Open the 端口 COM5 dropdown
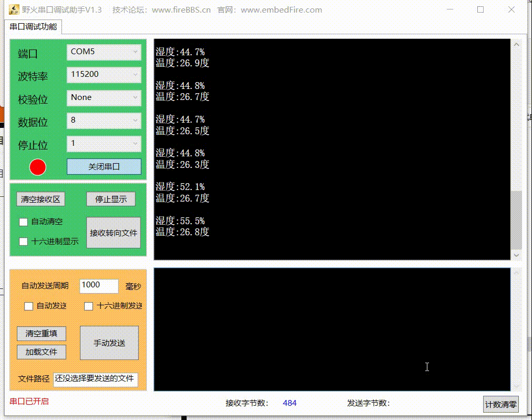 pos(104,52)
